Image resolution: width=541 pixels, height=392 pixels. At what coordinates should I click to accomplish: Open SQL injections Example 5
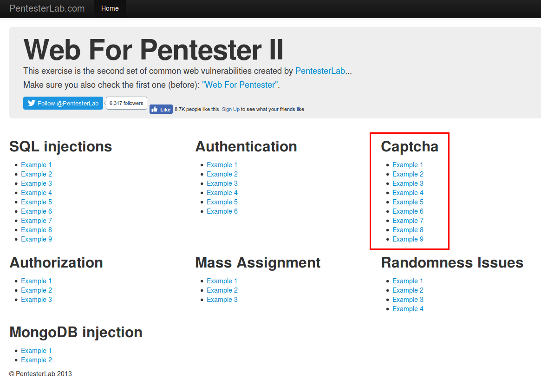click(36, 202)
